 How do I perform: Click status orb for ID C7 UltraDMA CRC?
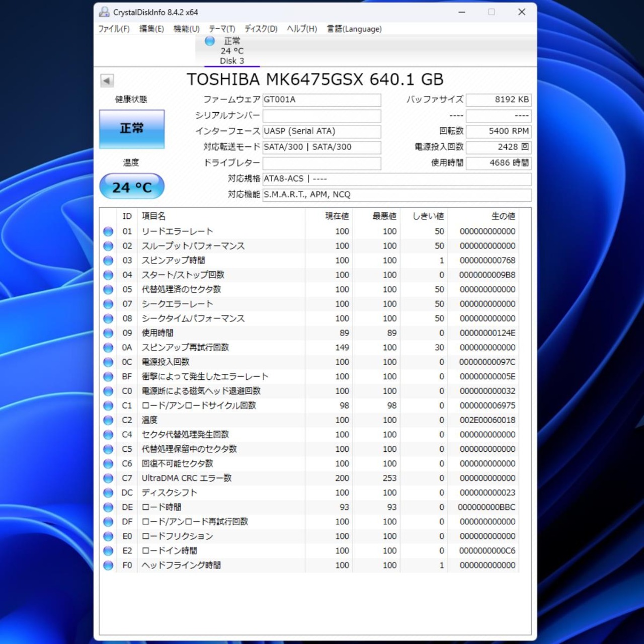pyautogui.click(x=108, y=478)
